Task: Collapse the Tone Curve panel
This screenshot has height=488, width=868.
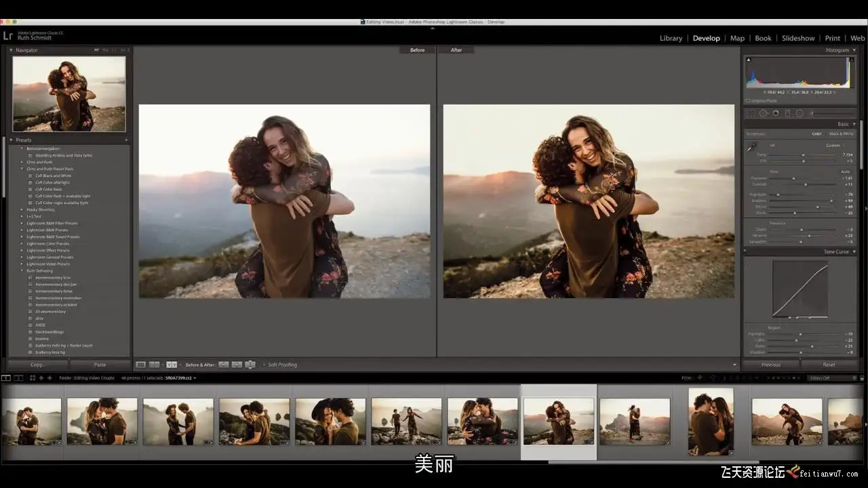Action: 854,251
